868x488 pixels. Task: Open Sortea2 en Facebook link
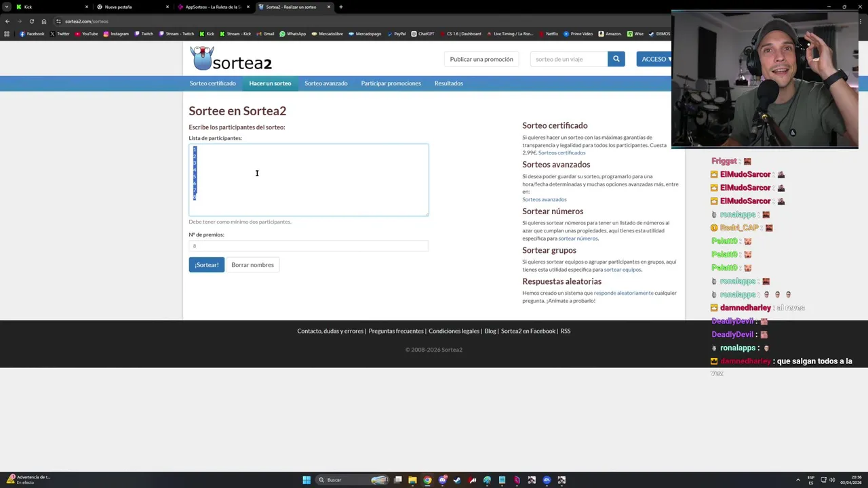pos(528,331)
